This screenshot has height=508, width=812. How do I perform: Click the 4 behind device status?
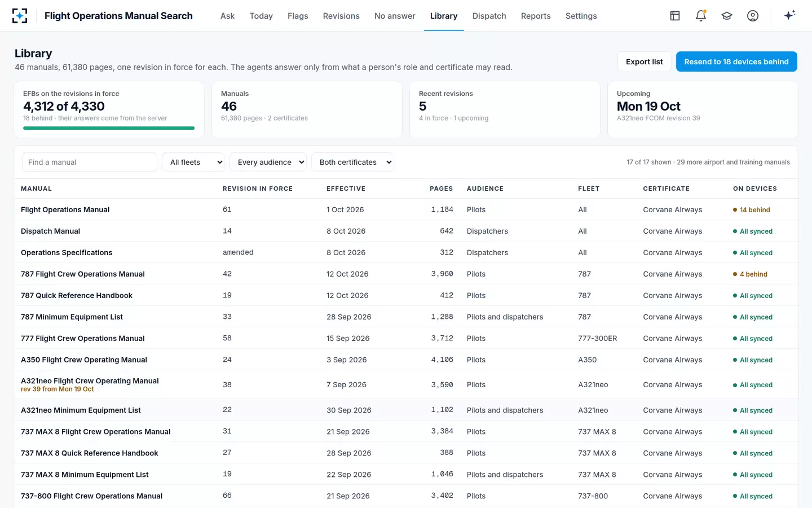[750, 274]
